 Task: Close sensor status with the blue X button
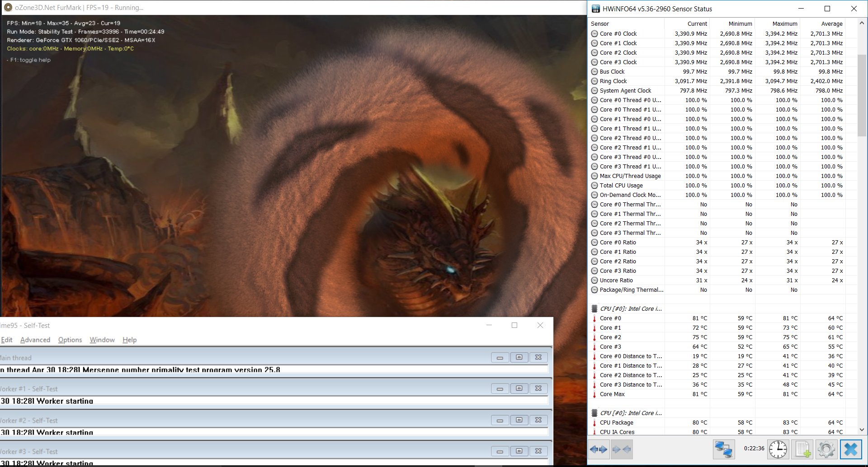click(x=851, y=449)
